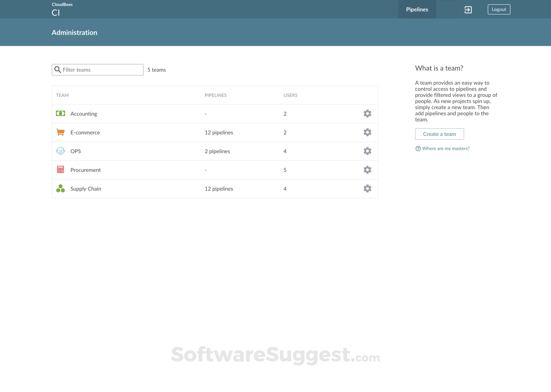The image size is (551, 392).
Task: Click the OPS team face icon
Action: coord(60,151)
